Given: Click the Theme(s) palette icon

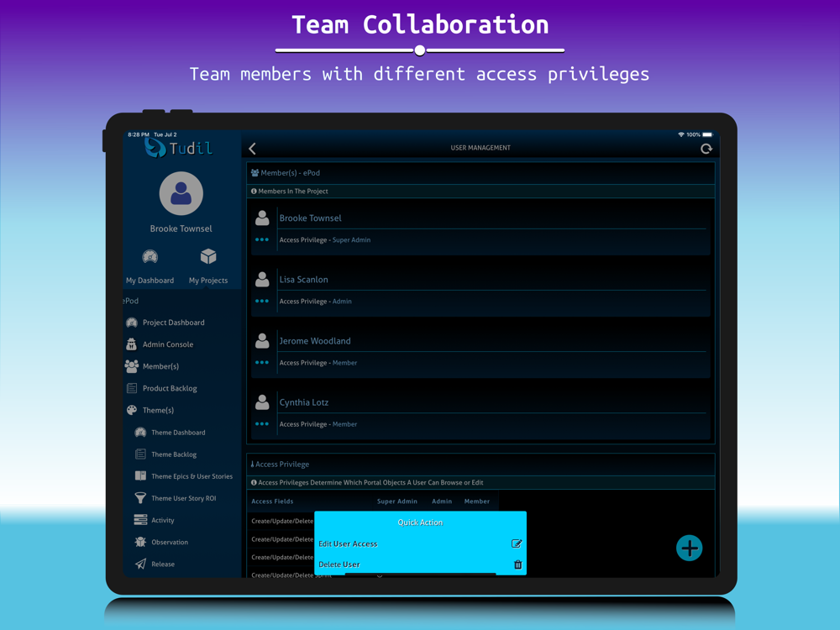Looking at the screenshot, I should [x=132, y=411].
